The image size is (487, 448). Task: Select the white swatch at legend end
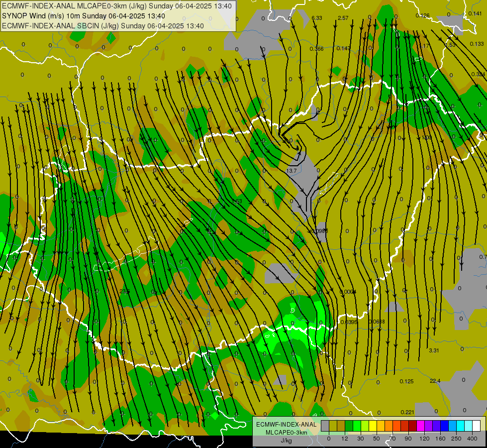coord(476,426)
